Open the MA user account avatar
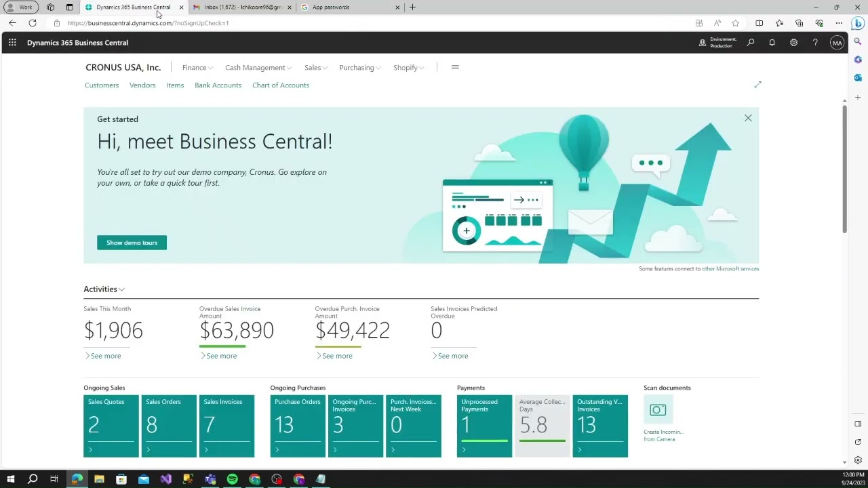This screenshot has height=488, width=868. coord(837,43)
